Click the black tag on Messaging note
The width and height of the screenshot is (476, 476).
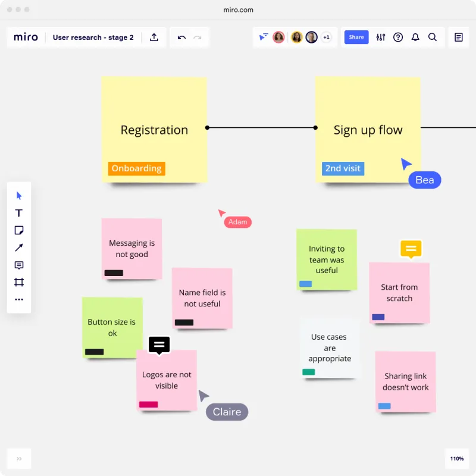tap(114, 273)
